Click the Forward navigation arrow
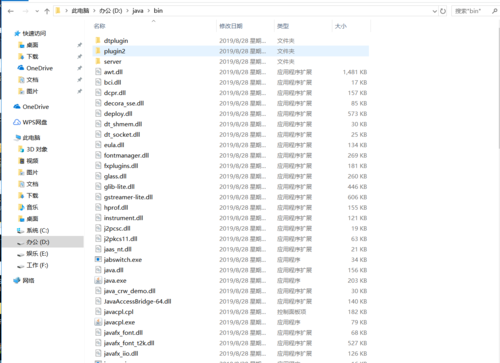Image resolution: width=500 pixels, height=363 pixels. (26, 11)
